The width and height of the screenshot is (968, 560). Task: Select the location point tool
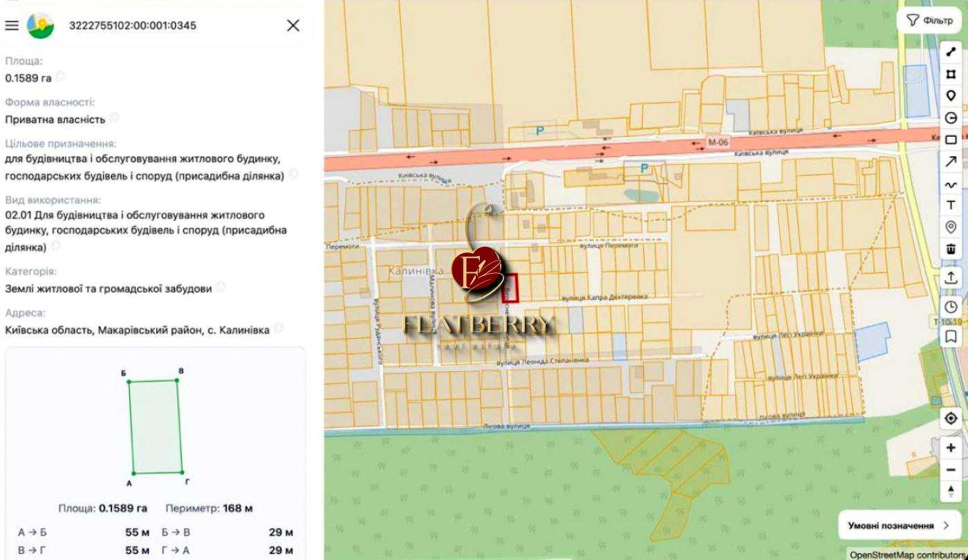[x=951, y=227]
